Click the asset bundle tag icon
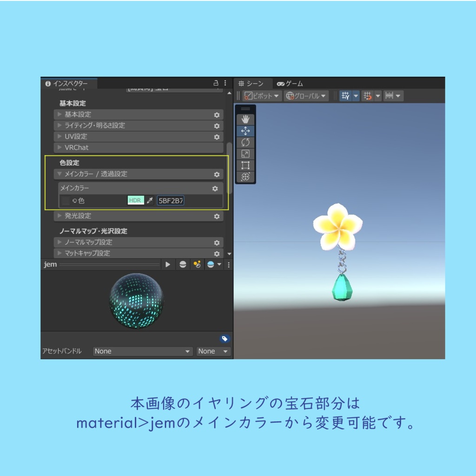 point(225,338)
